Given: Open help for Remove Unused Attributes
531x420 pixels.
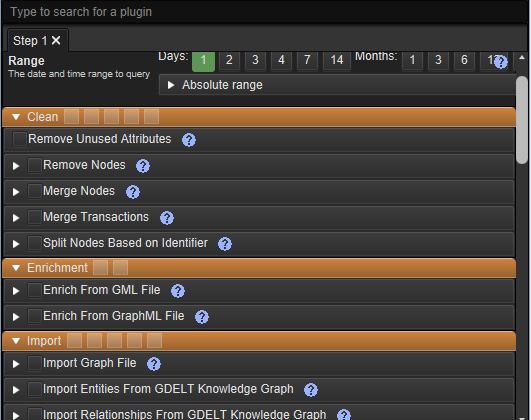Looking at the screenshot, I should click(x=189, y=140).
